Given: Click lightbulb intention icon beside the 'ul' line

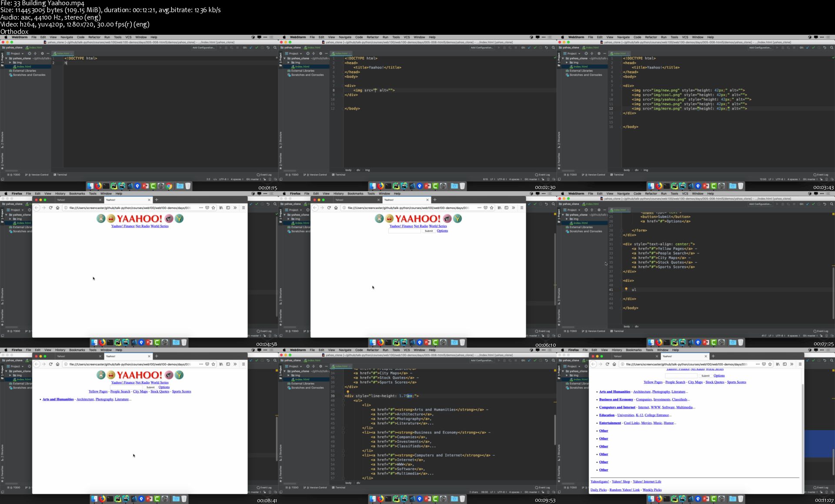Looking at the screenshot, I should 626,289.
